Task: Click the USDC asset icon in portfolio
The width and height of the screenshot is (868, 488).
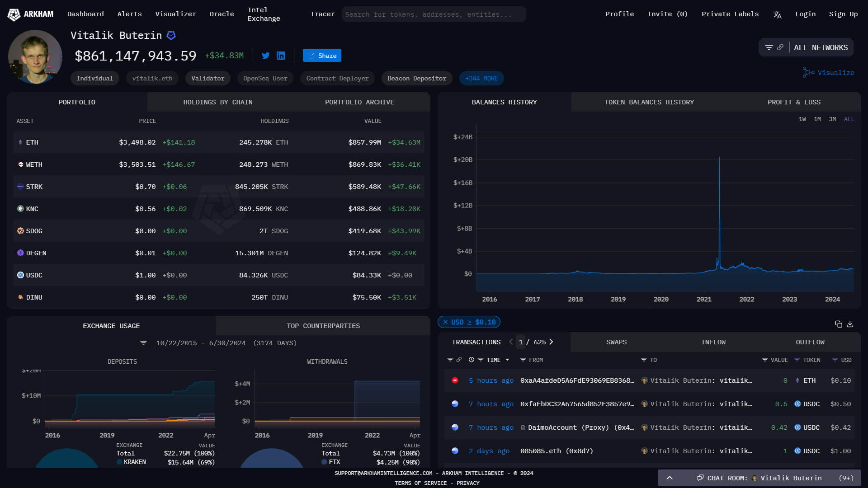Action: tap(20, 275)
